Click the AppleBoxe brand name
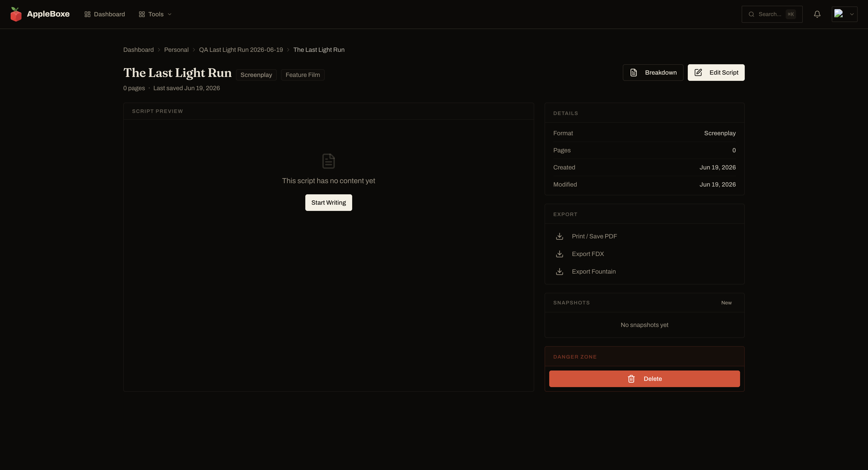 pyautogui.click(x=48, y=14)
